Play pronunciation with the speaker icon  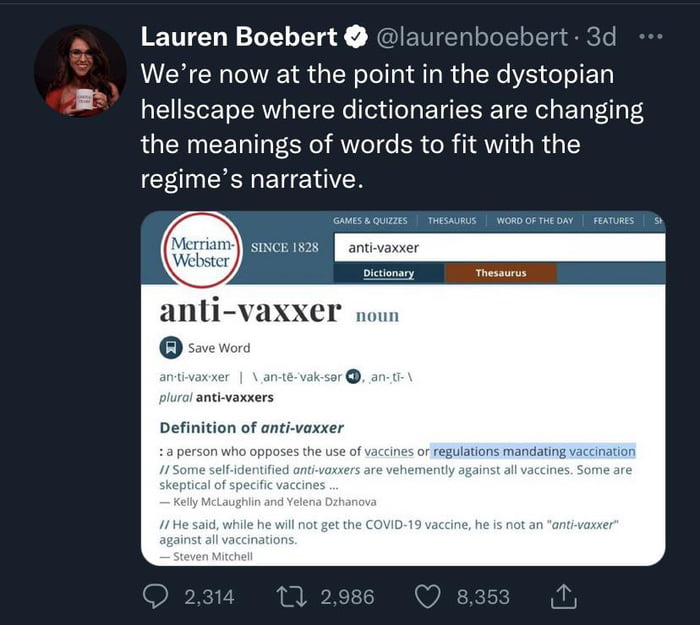click(x=353, y=376)
